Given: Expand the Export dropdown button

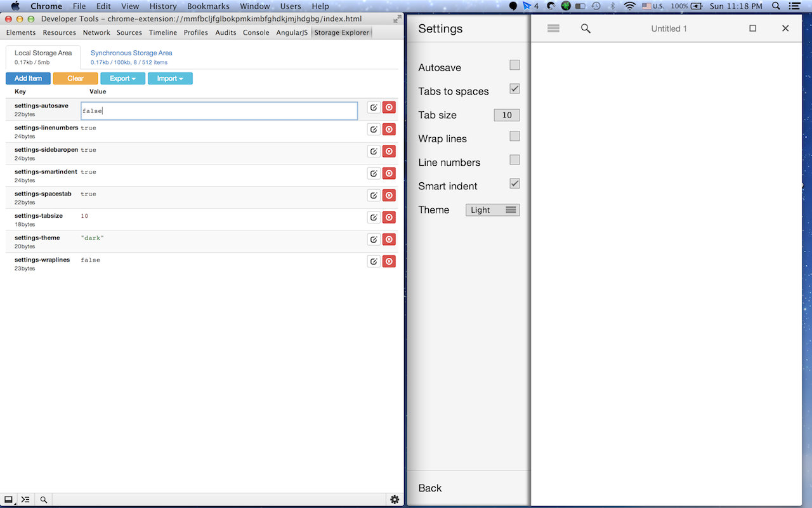Looking at the screenshot, I should 122,79.
